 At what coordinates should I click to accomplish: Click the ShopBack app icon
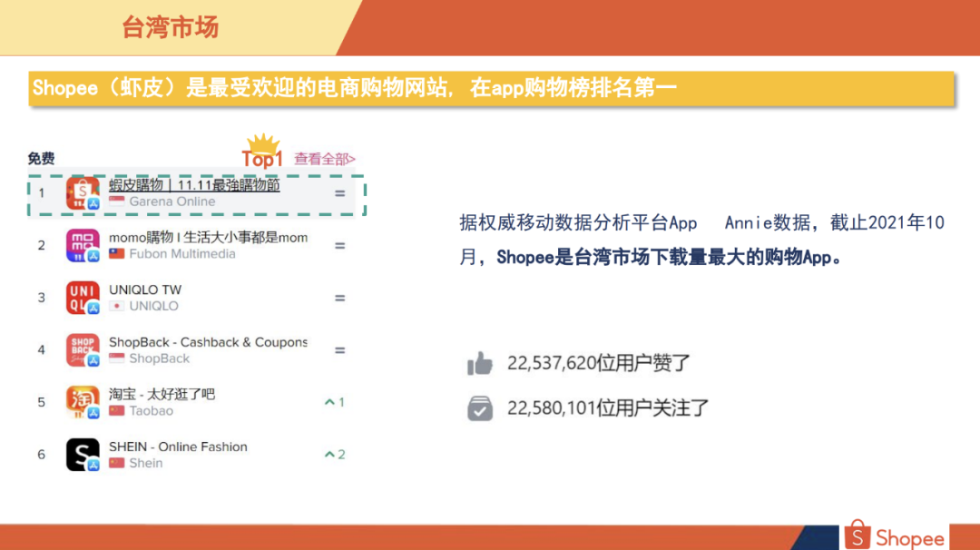[83, 350]
